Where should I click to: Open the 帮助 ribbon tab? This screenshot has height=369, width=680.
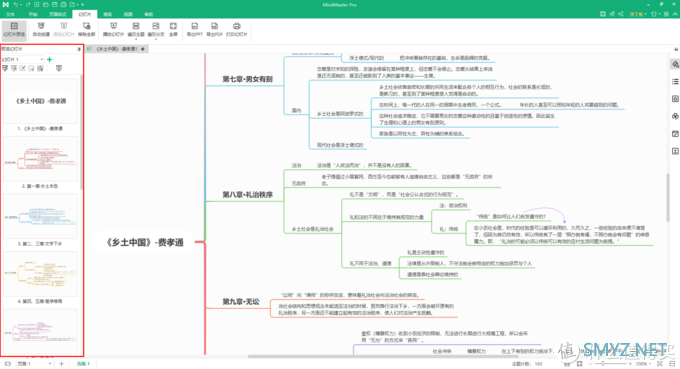point(149,14)
